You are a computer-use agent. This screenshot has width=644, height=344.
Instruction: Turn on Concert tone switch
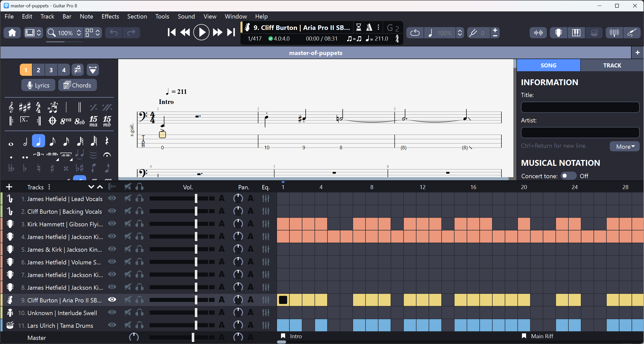568,176
